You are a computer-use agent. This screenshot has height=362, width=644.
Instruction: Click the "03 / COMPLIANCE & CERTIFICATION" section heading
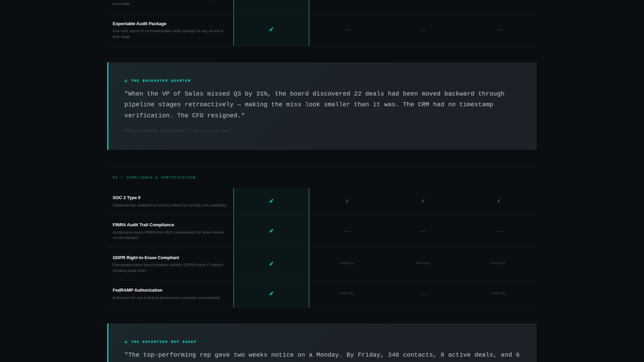point(154,178)
